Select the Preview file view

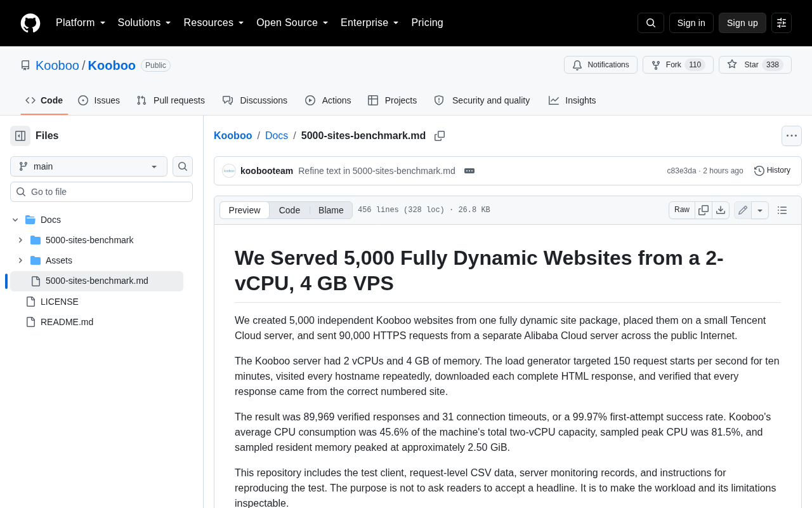coord(244,210)
